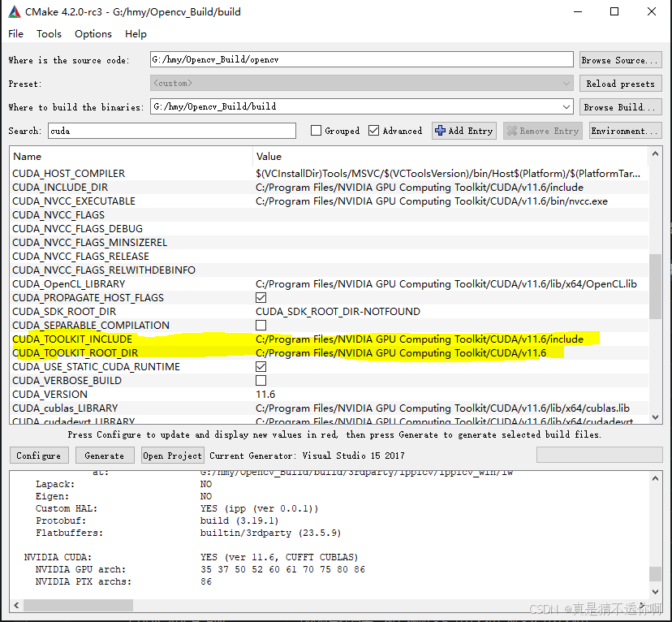The image size is (672, 622).
Task: Click NVIDIA GPU arch line in log
Action: click(x=200, y=569)
